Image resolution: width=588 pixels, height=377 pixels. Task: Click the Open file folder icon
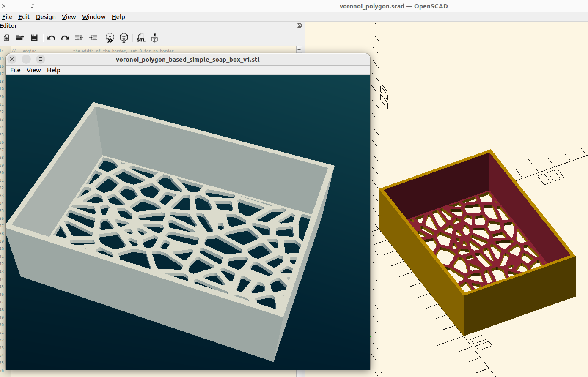click(20, 38)
